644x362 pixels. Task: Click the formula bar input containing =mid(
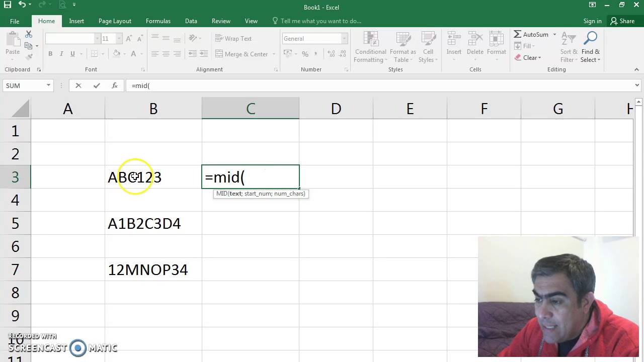[379, 85]
